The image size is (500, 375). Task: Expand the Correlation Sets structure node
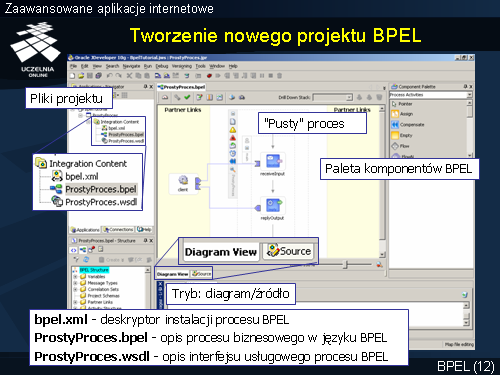click(x=75, y=289)
